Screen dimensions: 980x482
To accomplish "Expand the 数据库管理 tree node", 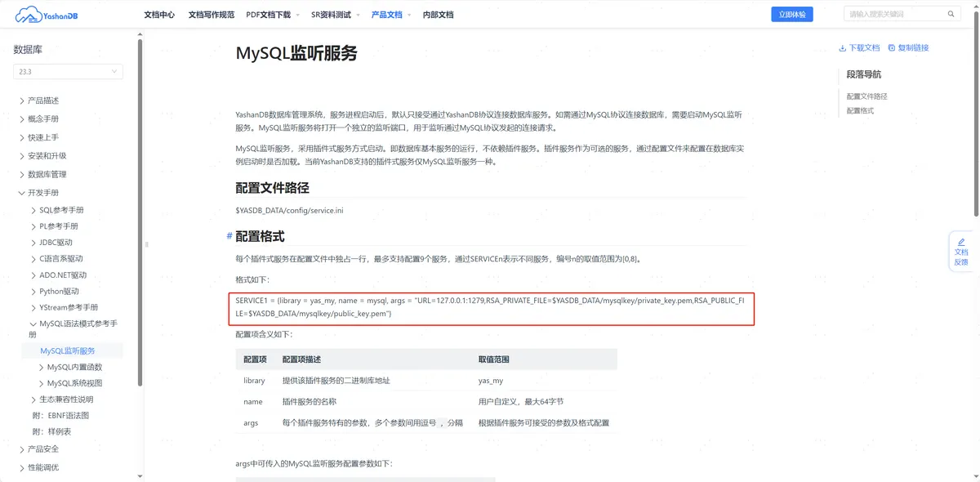I will tap(21, 174).
